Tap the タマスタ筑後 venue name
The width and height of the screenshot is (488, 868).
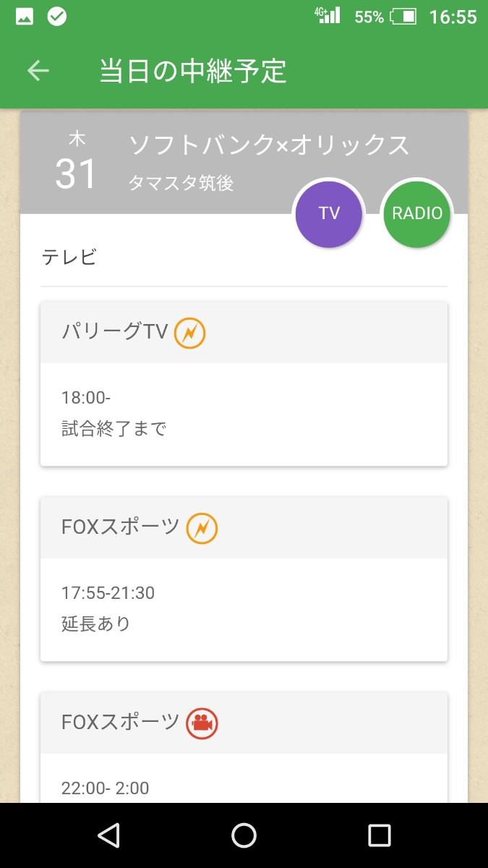click(181, 184)
